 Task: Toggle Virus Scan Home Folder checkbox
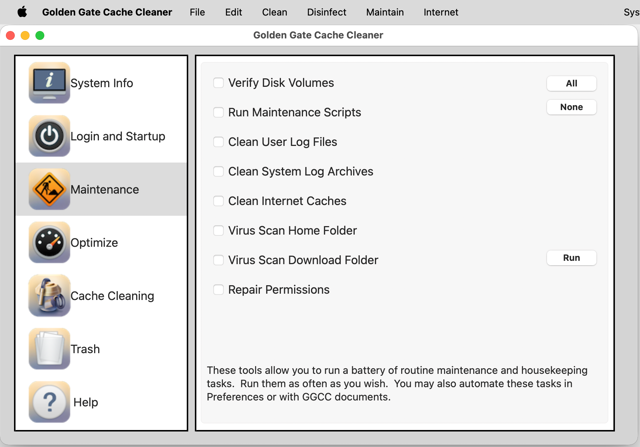tap(218, 231)
